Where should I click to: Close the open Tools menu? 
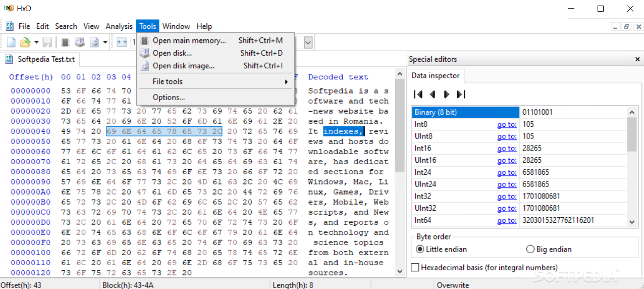coord(148,26)
